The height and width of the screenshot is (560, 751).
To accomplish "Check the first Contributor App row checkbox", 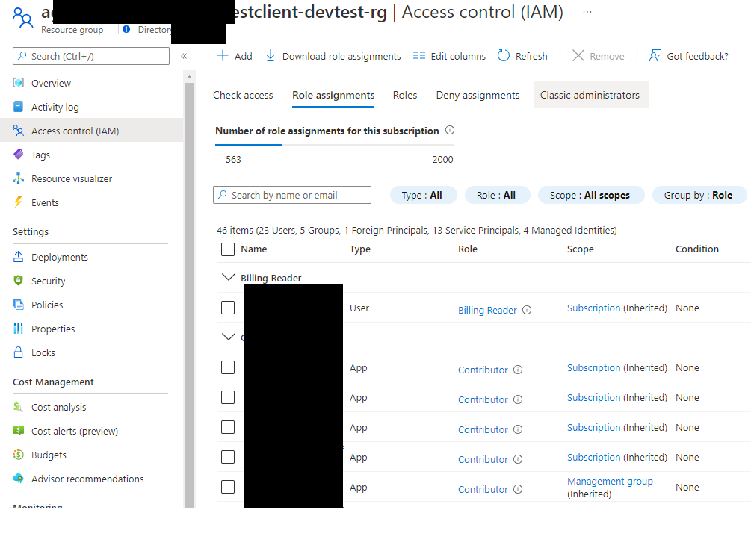I will tap(228, 367).
